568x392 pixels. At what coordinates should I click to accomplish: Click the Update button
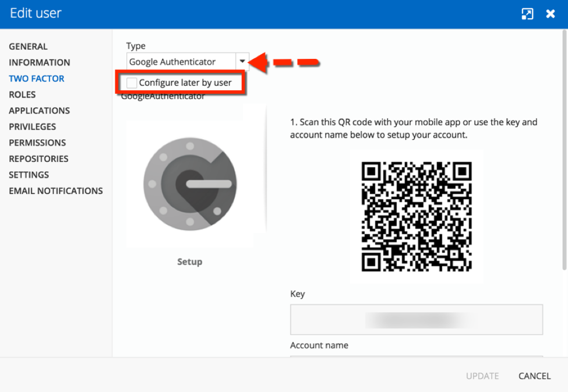click(x=482, y=376)
